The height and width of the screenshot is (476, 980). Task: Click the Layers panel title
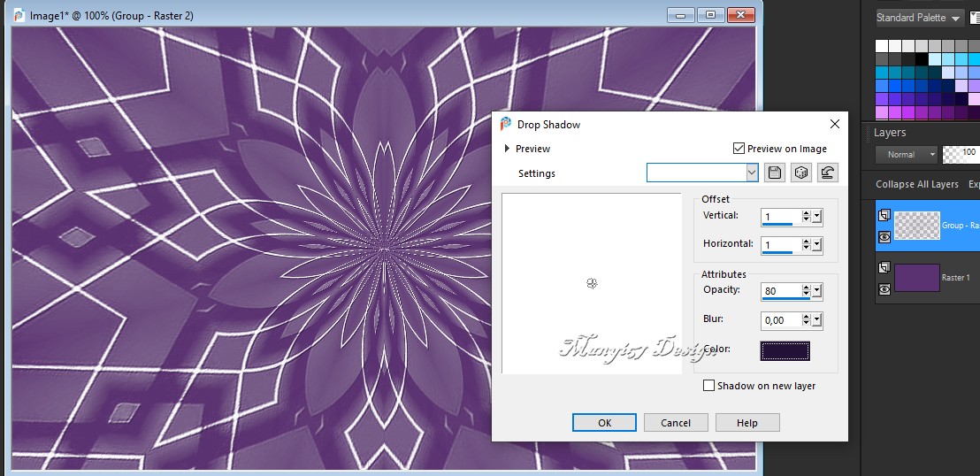[x=890, y=133]
